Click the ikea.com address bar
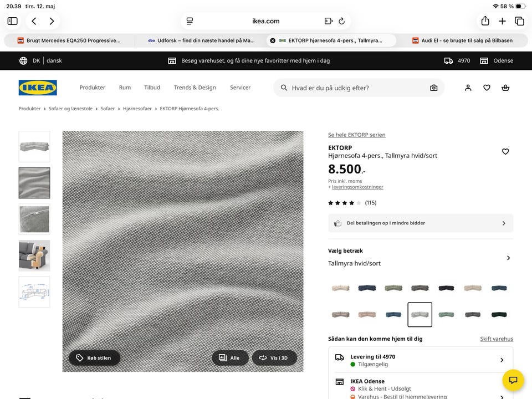Viewport: 532px width, 399px height. coord(265,21)
